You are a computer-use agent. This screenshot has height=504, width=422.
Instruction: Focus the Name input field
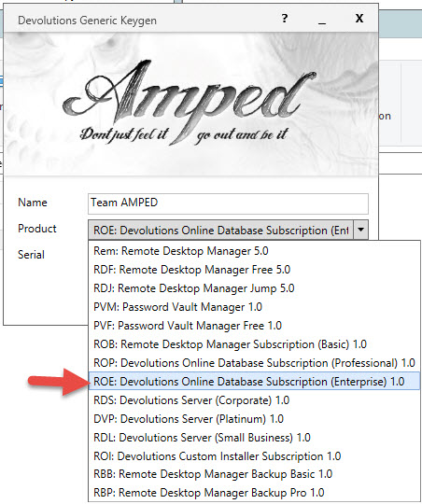(228, 203)
